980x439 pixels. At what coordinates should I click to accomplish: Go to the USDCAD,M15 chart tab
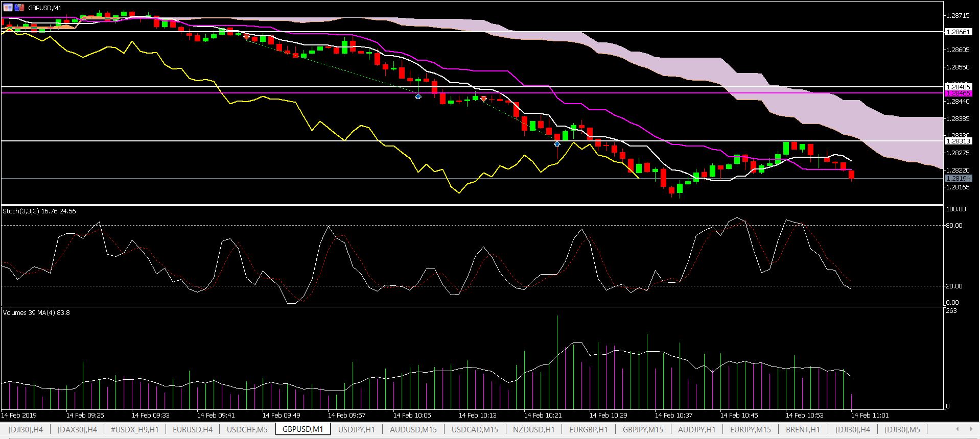click(x=475, y=429)
